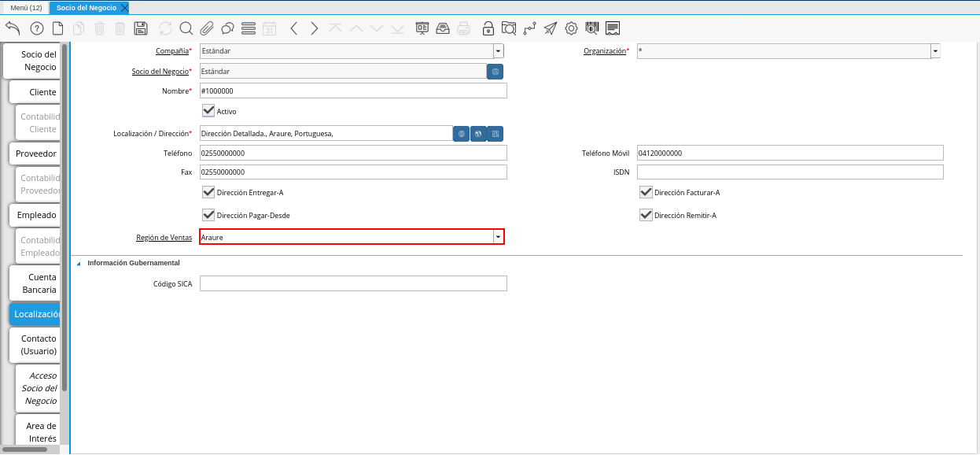Click the Organización label link
Image resolution: width=980 pixels, height=455 pixels.
604,51
